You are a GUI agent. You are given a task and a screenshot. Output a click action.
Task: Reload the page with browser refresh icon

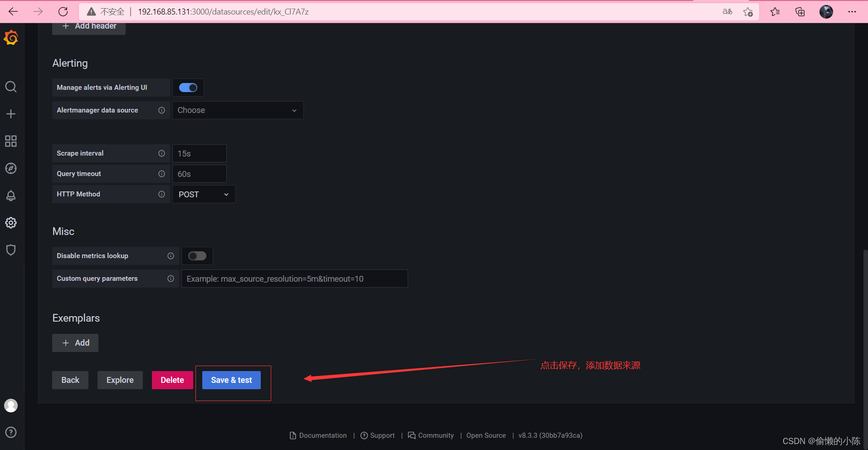click(x=63, y=12)
